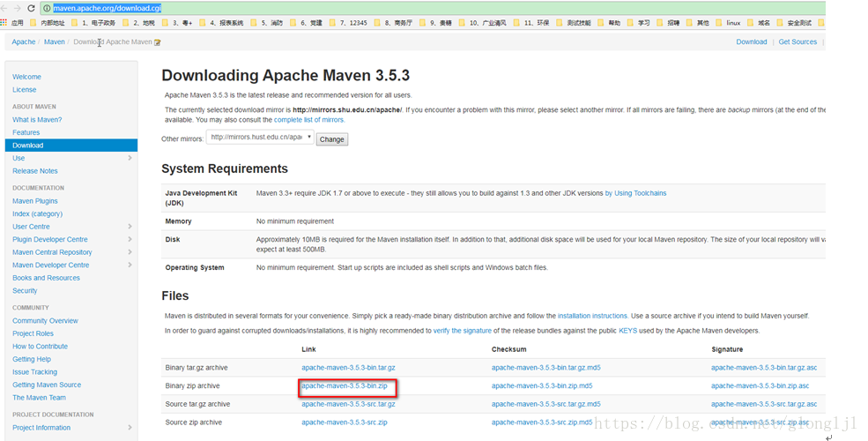Open the 7、12345 bookmark folder
Image resolution: width=868 pixels, height=441 pixels.
point(348,23)
